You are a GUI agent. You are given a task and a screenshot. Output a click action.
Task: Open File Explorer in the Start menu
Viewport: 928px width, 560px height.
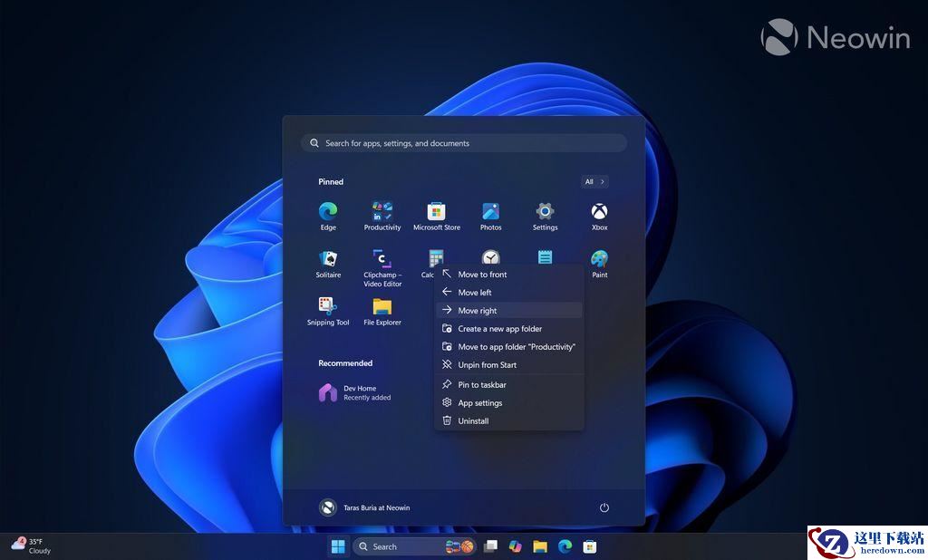pyautogui.click(x=382, y=312)
